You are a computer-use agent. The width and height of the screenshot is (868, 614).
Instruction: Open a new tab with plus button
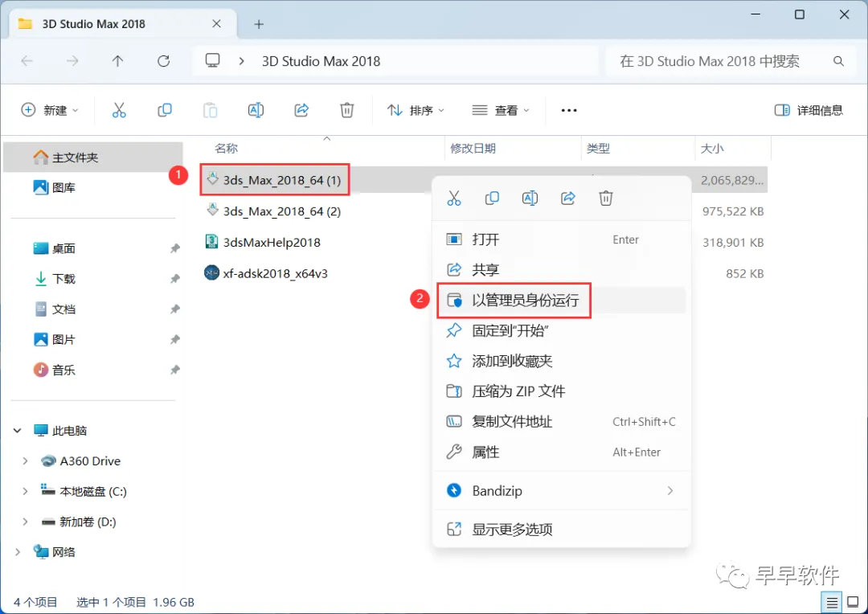point(259,24)
